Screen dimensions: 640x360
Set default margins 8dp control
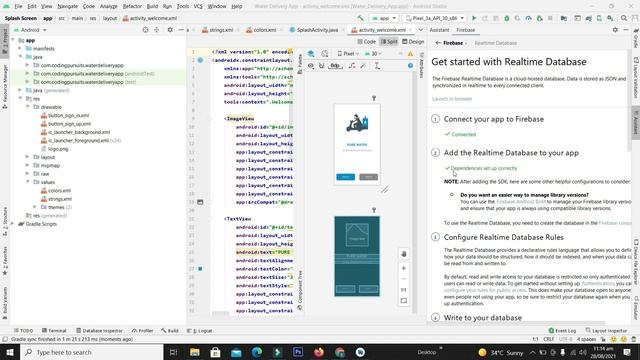[335, 66]
